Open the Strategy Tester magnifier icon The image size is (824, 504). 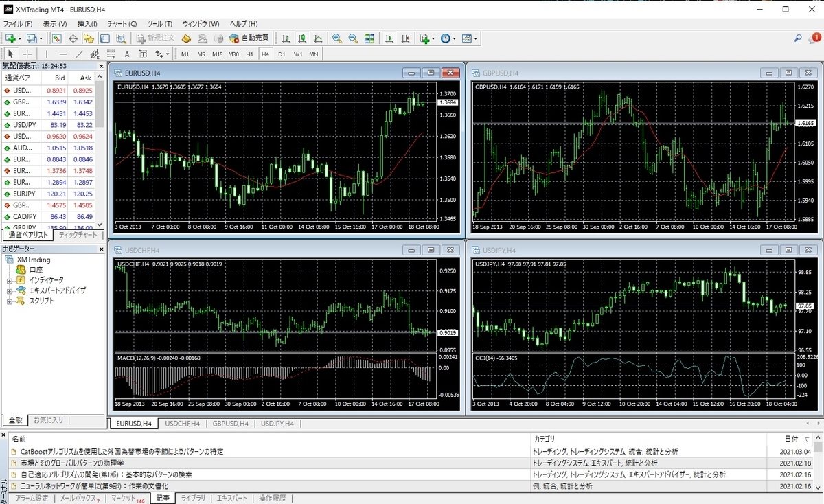point(121,38)
